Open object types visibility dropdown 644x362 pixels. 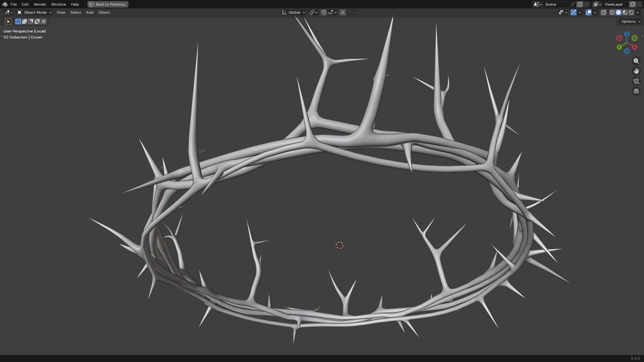(563, 12)
